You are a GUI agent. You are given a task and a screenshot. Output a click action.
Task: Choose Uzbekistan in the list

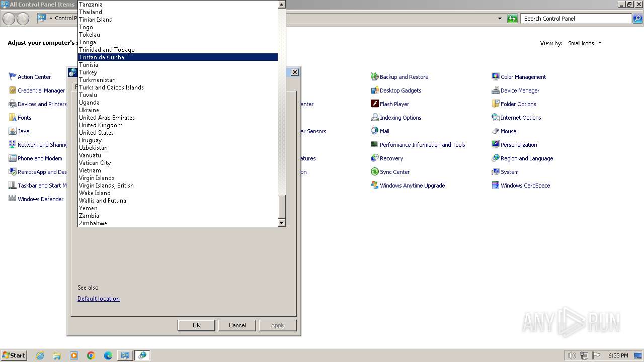click(178, 148)
